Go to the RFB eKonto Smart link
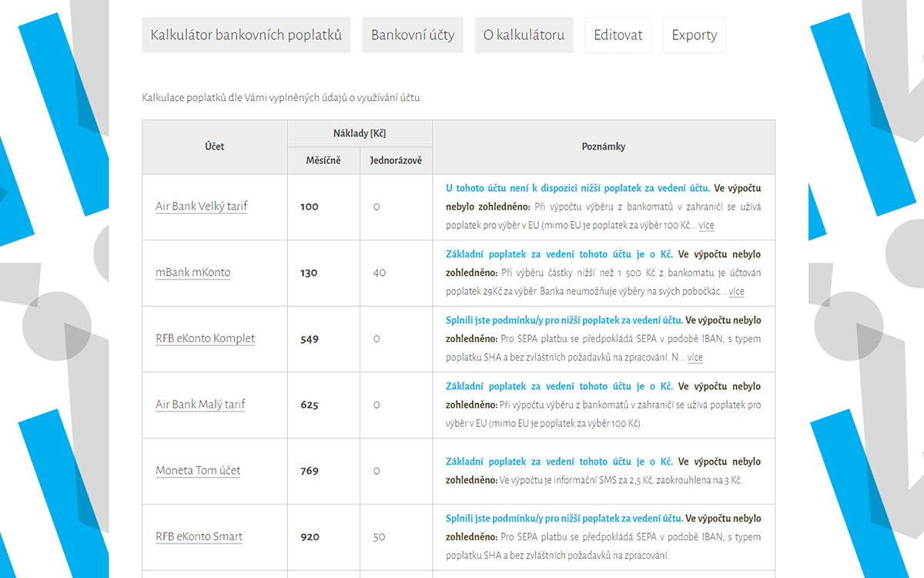This screenshot has height=578, width=924. coord(199,537)
